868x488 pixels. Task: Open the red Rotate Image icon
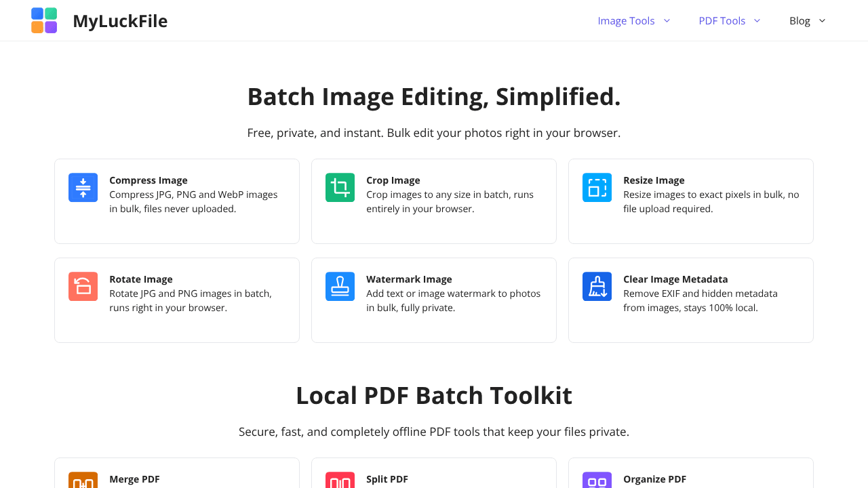(83, 287)
